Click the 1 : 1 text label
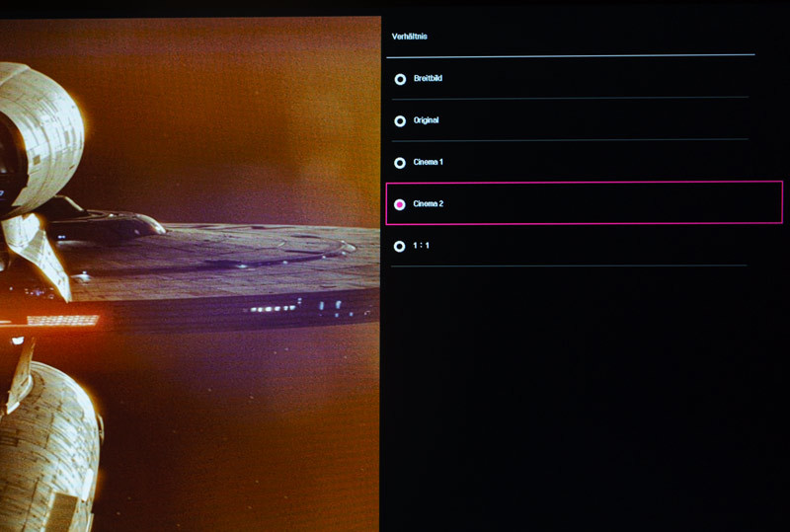 click(x=422, y=246)
